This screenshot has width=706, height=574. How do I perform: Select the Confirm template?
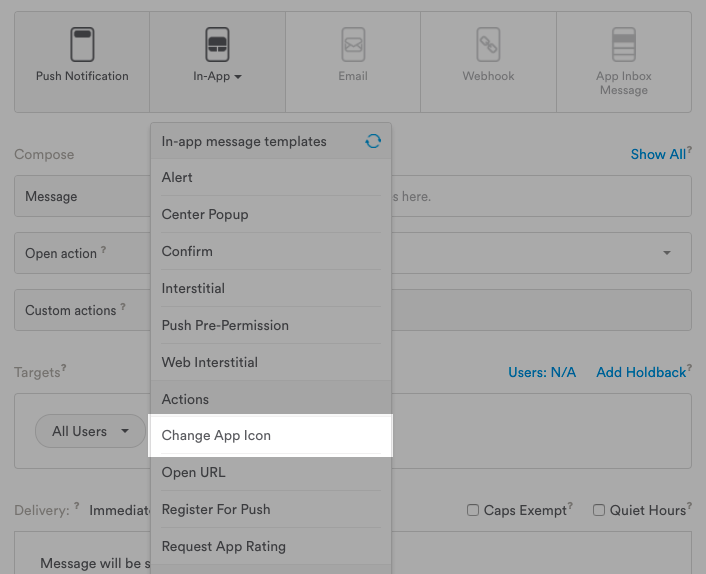click(271, 251)
